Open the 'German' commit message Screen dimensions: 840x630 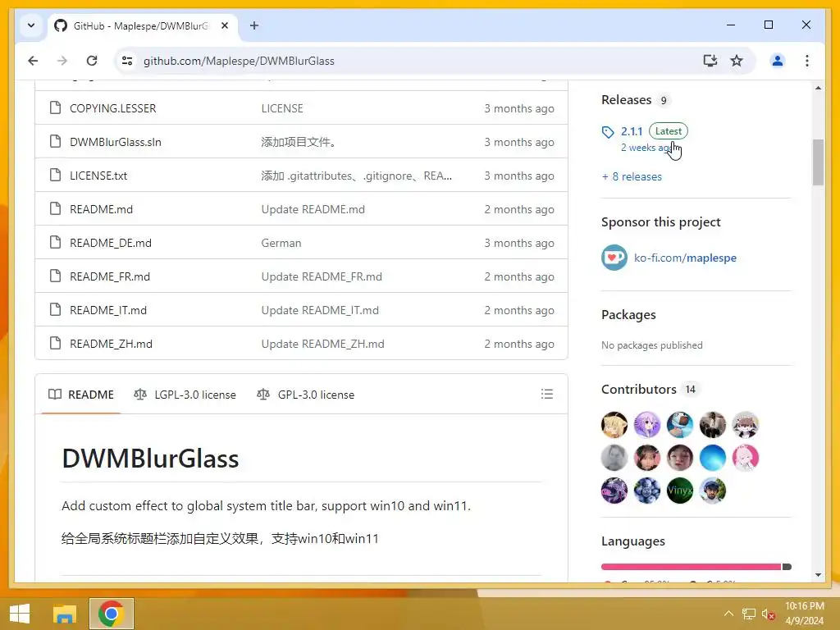click(281, 243)
